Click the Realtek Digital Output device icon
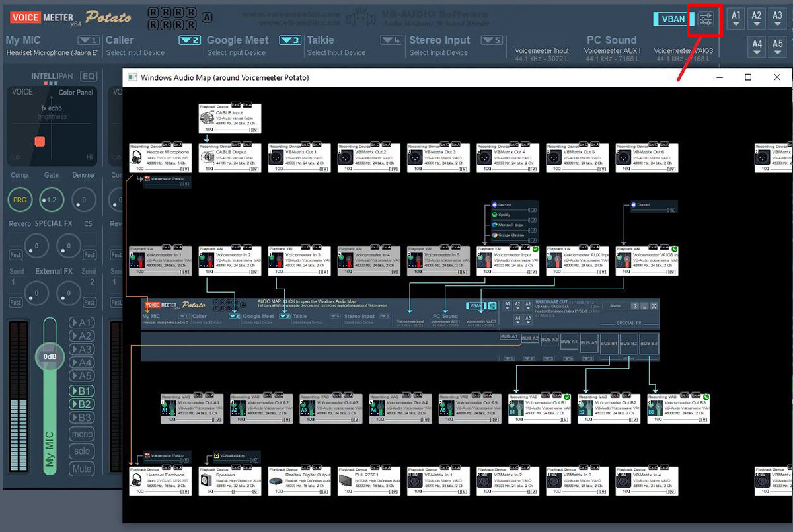 [277, 480]
